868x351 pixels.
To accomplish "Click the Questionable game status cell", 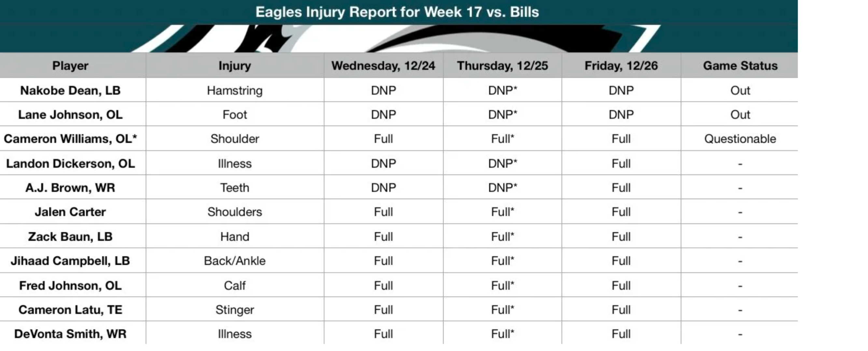I will tap(740, 139).
